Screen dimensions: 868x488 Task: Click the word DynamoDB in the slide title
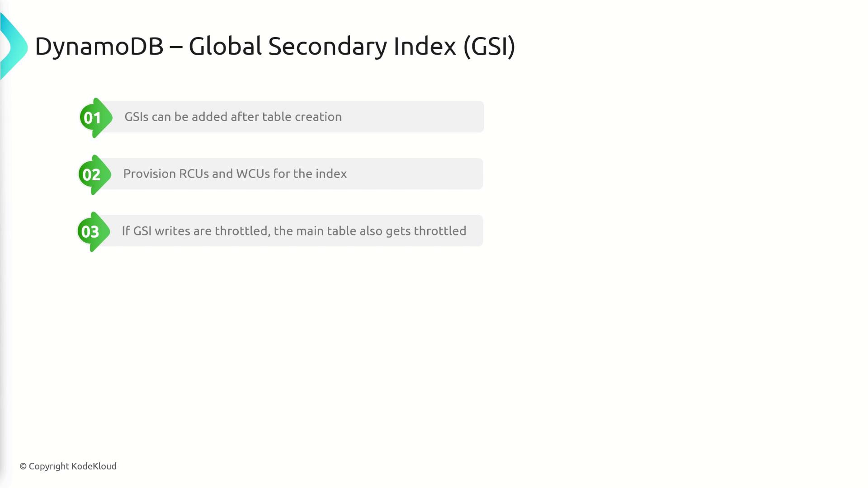99,46
